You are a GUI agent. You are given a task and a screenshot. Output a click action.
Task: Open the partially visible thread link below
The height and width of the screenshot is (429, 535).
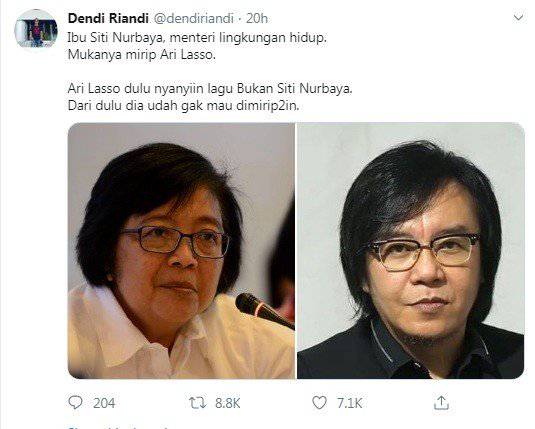118,427
